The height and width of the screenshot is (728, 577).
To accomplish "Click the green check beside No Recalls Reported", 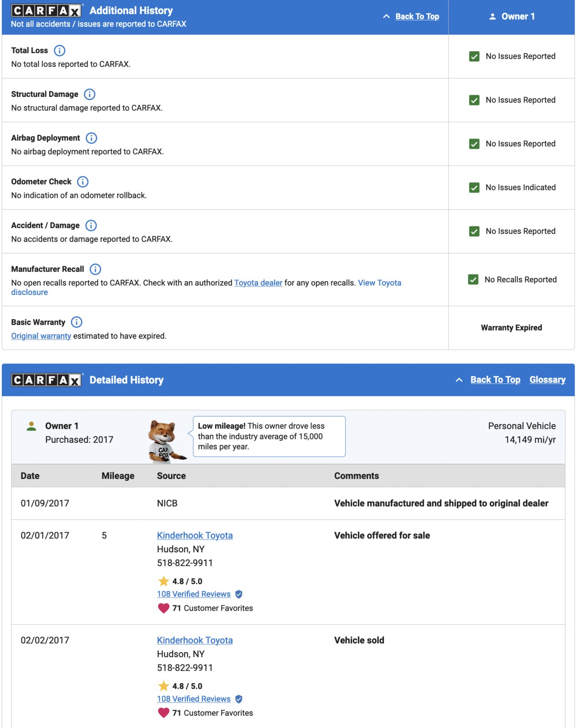I will click(473, 280).
